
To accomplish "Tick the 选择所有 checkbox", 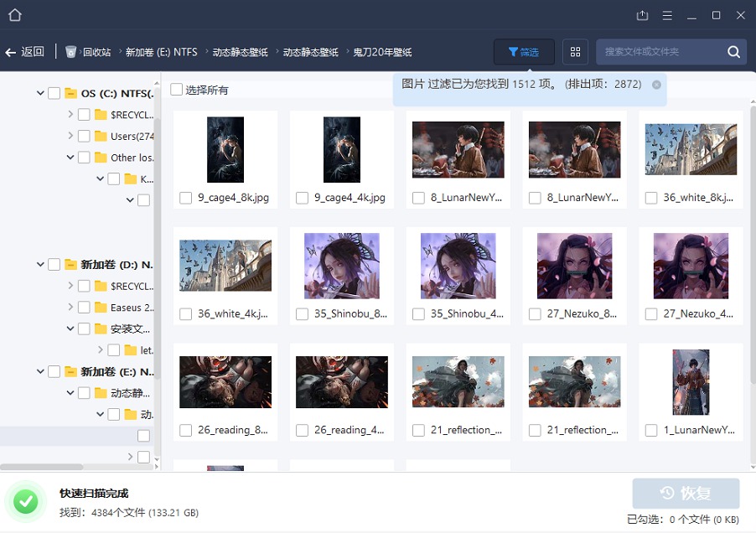I will point(177,90).
